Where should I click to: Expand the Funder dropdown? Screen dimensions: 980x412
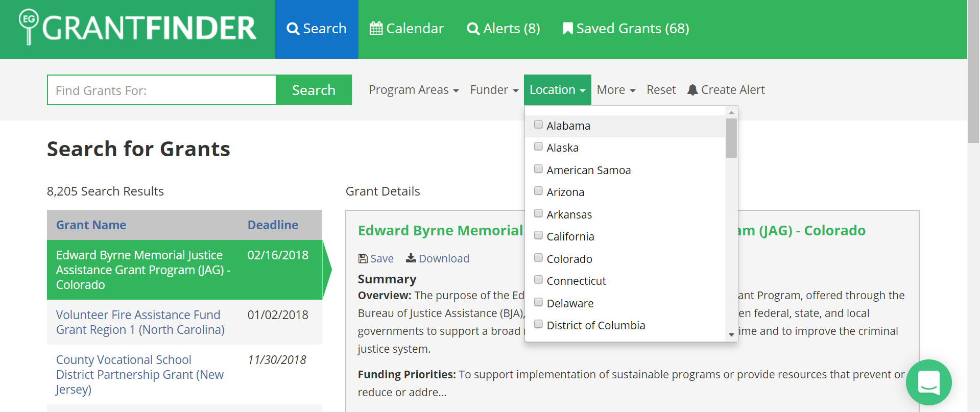point(494,90)
